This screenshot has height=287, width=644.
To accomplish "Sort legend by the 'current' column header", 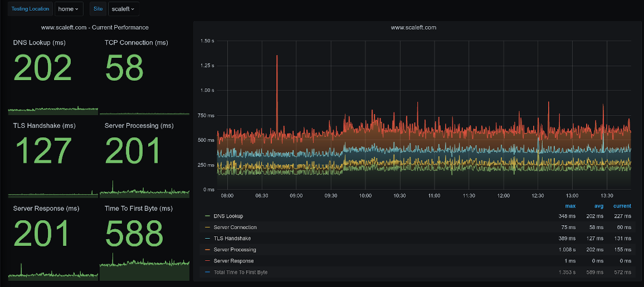I will (622, 206).
